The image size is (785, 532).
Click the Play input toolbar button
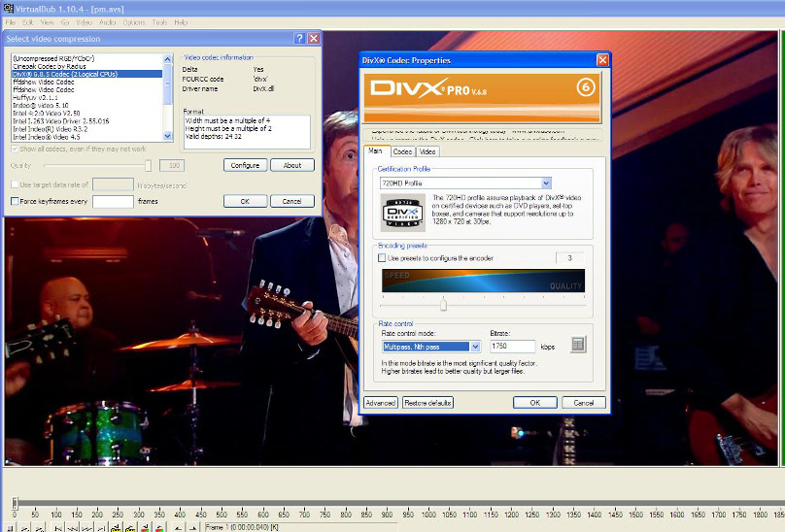point(24,527)
